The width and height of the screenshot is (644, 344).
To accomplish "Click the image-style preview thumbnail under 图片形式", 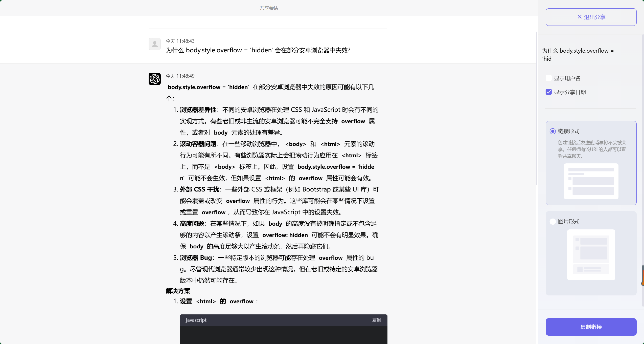I will coord(591,254).
